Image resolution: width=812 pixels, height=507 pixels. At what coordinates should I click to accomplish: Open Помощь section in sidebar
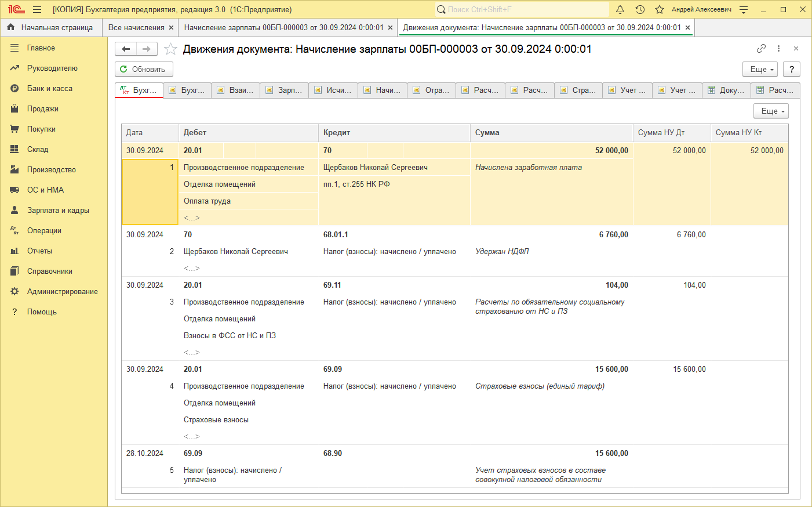(x=53, y=312)
